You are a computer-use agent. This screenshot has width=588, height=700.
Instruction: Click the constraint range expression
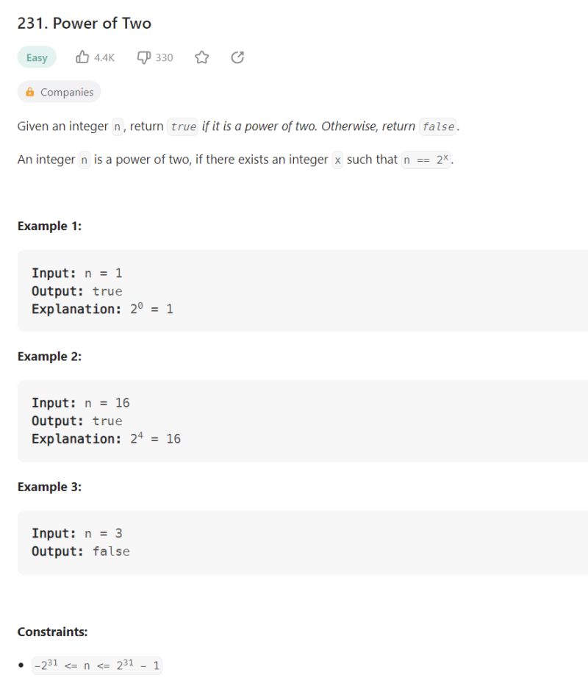(97, 665)
